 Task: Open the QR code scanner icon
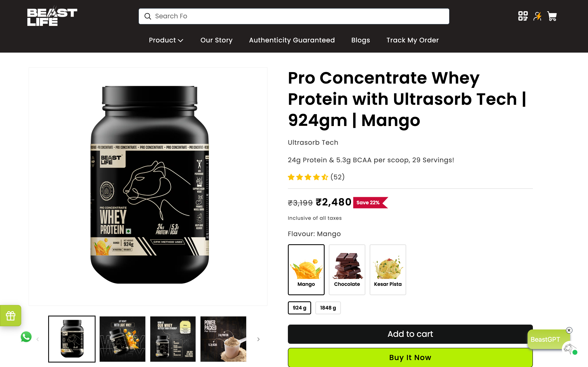click(523, 16)
